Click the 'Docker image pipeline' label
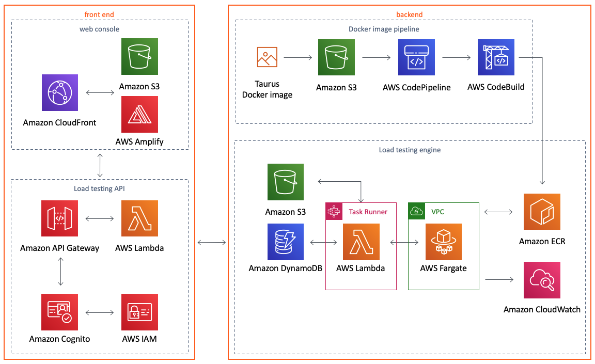Viewport: 595px width, 364px height. pos(384,29)
